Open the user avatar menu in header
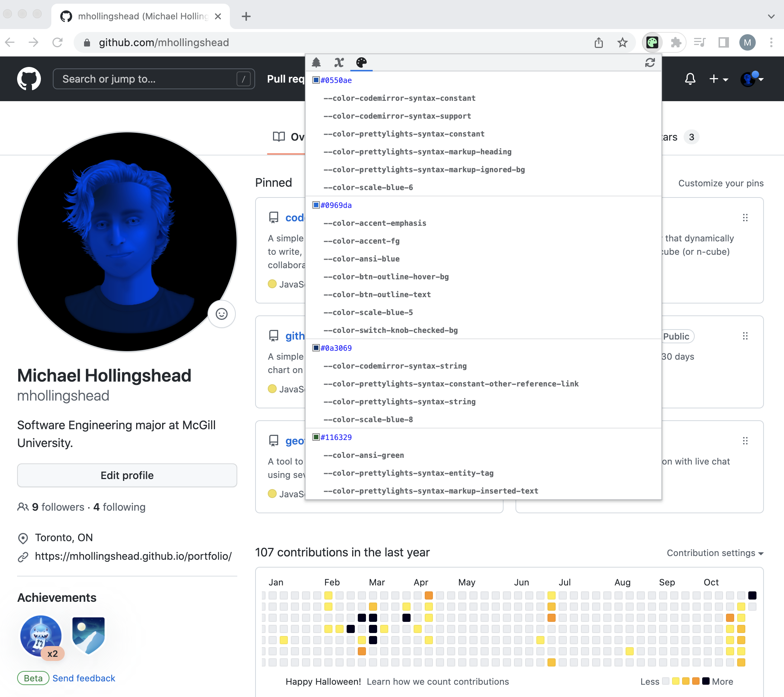 click(x=752, y=79)
